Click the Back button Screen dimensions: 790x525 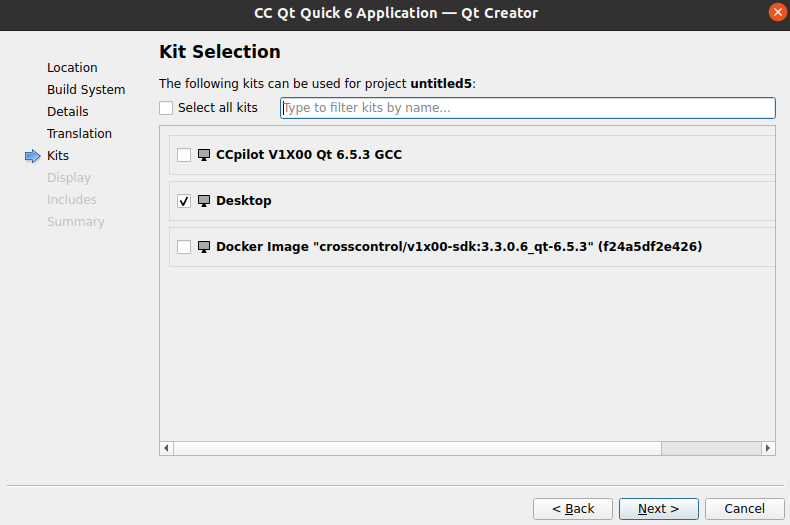pos(572,509)
